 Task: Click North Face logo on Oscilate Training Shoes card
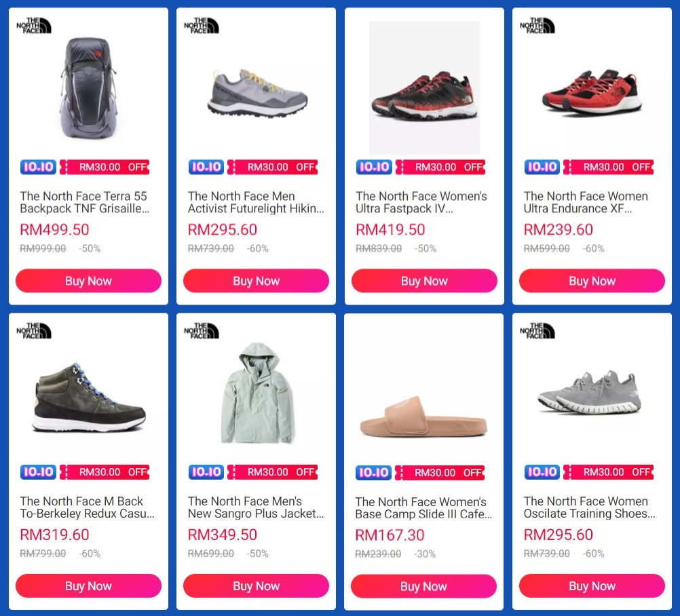tap(537, 331)
